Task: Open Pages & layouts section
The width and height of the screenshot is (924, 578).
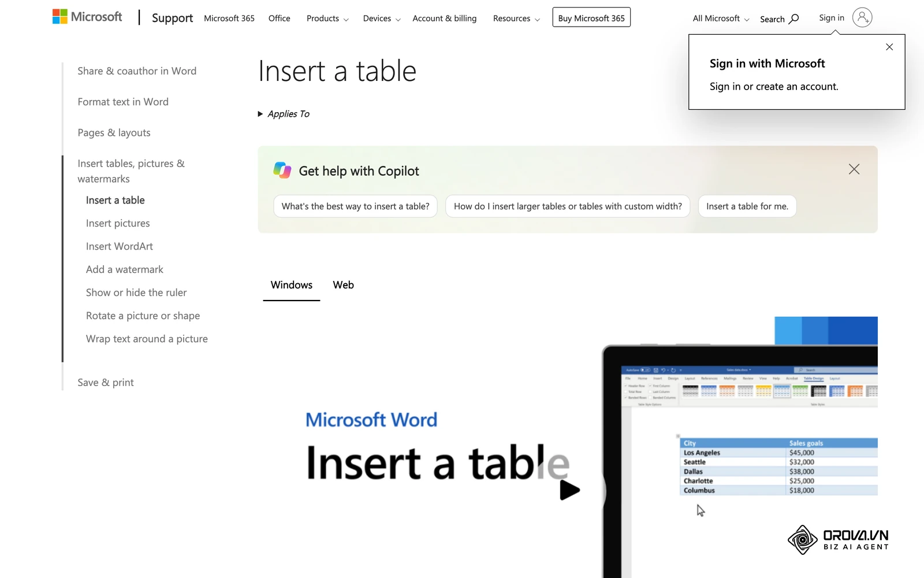Action: (114, 133)
